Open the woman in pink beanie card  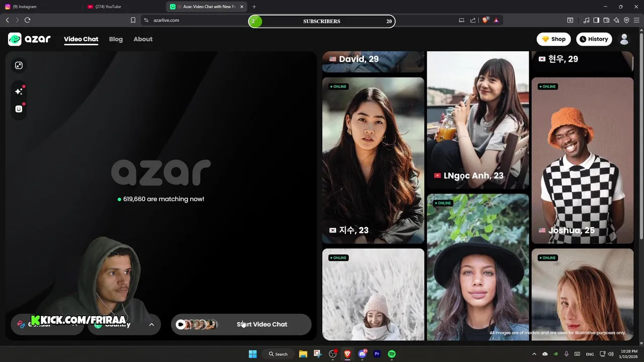(x=373, y=294)
